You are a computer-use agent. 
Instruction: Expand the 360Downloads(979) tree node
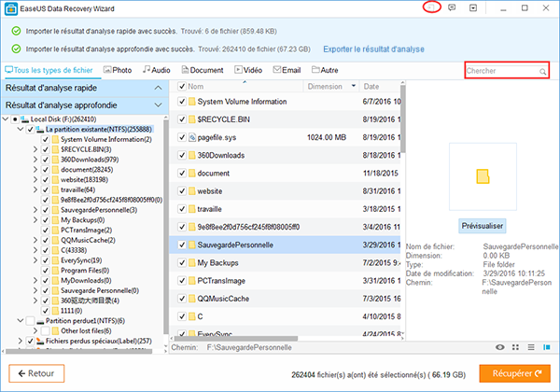point(35,160)
